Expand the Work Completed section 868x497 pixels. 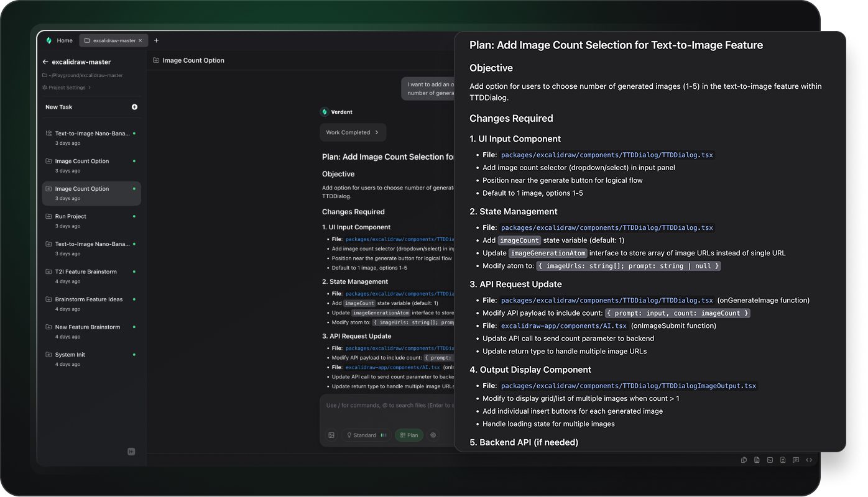pyautogui.click(x=353, y=132)
